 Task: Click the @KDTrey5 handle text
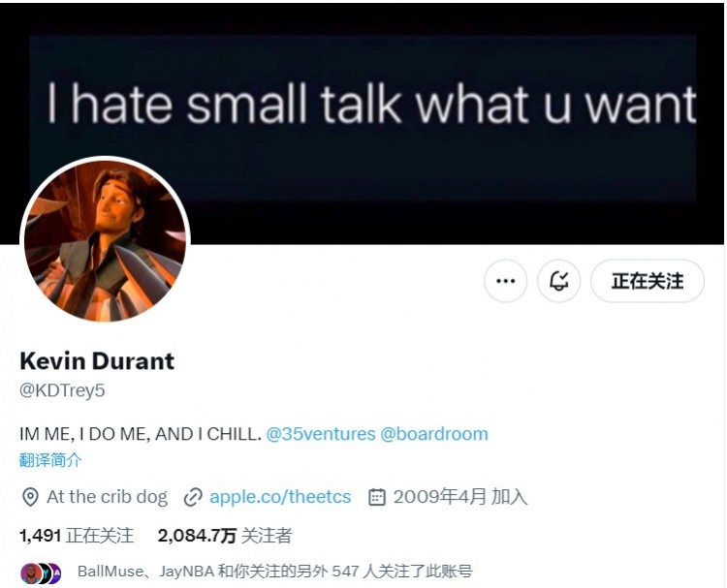pos(62,390)
